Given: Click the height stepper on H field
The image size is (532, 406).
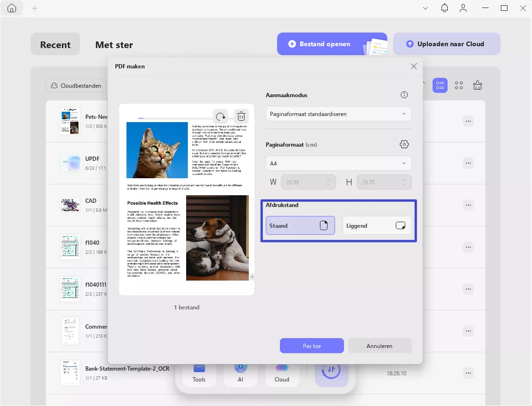Looking at the screenshot, I should tap(404, 182).
